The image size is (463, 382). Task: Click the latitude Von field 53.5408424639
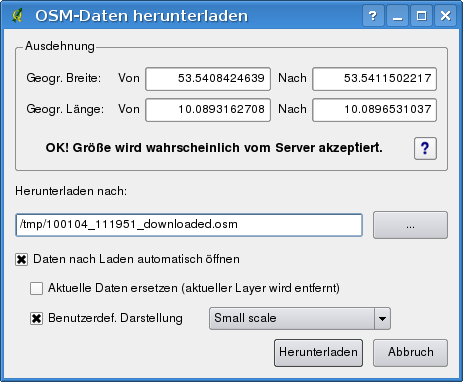pos(208,79)
